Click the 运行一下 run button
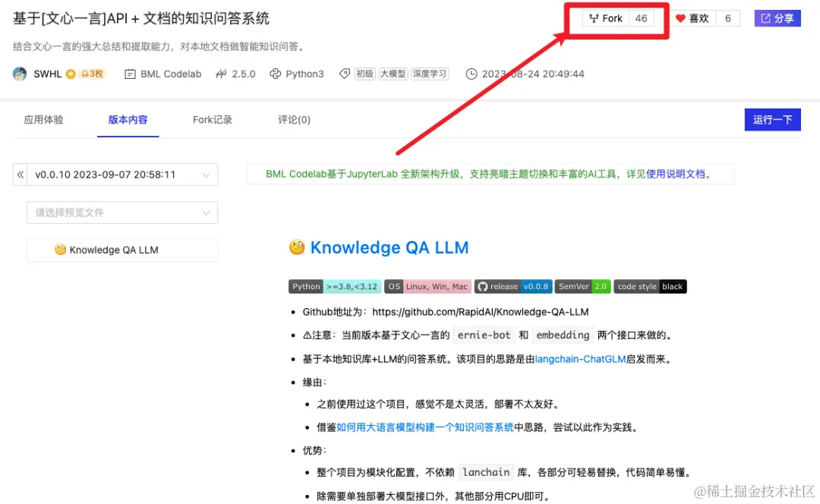 point(772,120)
